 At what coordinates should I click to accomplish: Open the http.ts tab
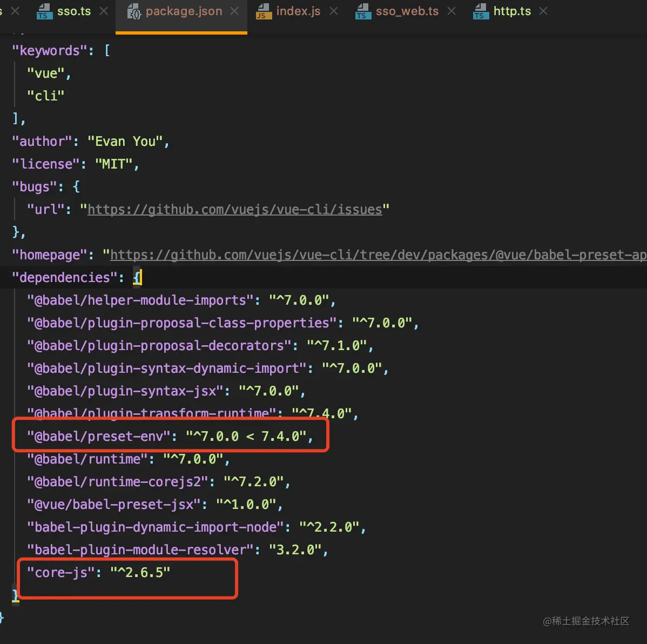512,11
